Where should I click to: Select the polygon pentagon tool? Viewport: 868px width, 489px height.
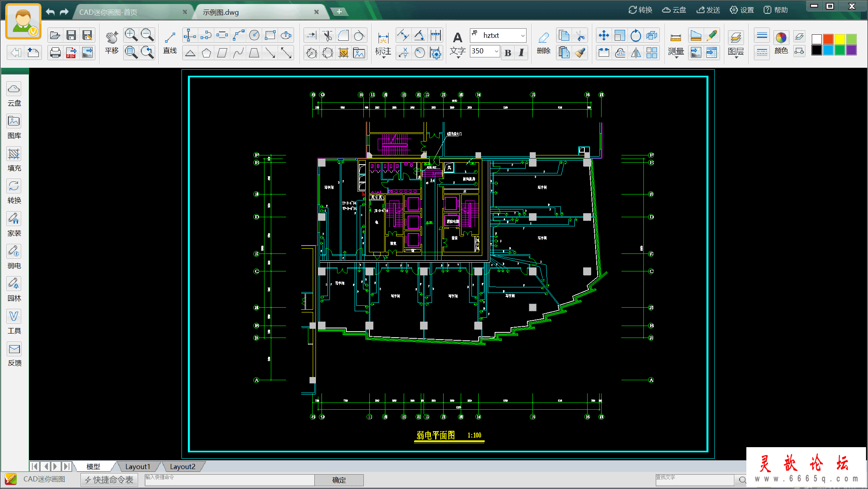pyautogui.click(x=206, y=53)
